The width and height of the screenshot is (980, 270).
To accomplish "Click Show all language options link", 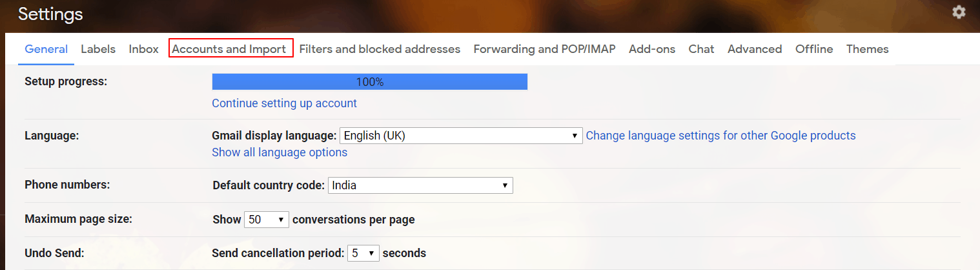I will 280,152.
